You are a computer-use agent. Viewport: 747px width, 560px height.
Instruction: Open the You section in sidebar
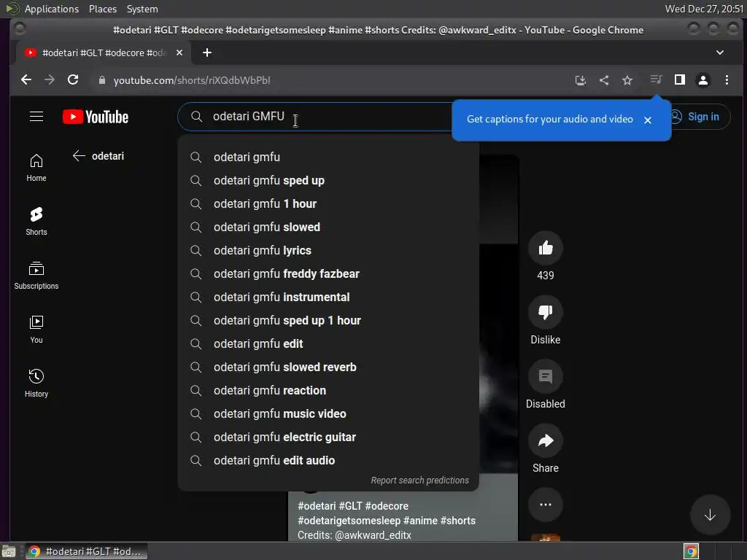coord(36,330)
